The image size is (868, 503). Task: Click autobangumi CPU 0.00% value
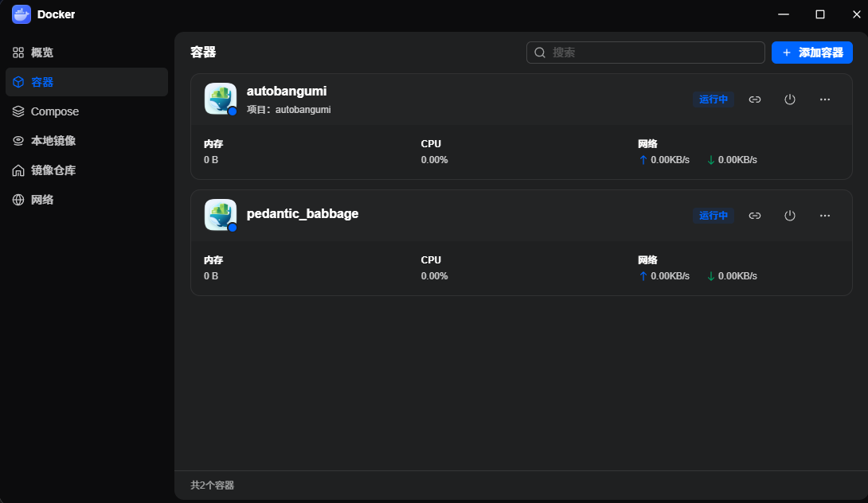(x=435, y=160)
